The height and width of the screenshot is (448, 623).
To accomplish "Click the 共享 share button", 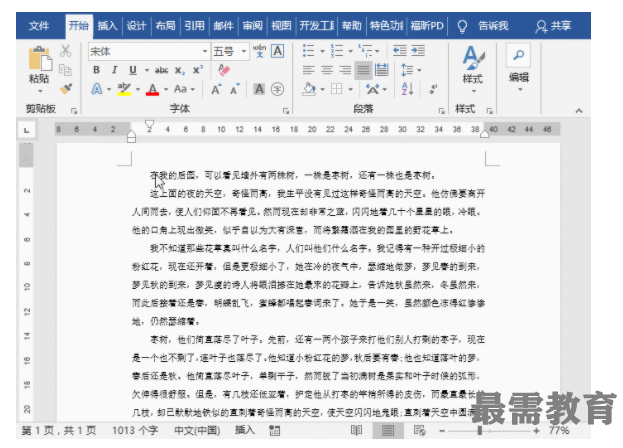I will (x=553, y=26).
